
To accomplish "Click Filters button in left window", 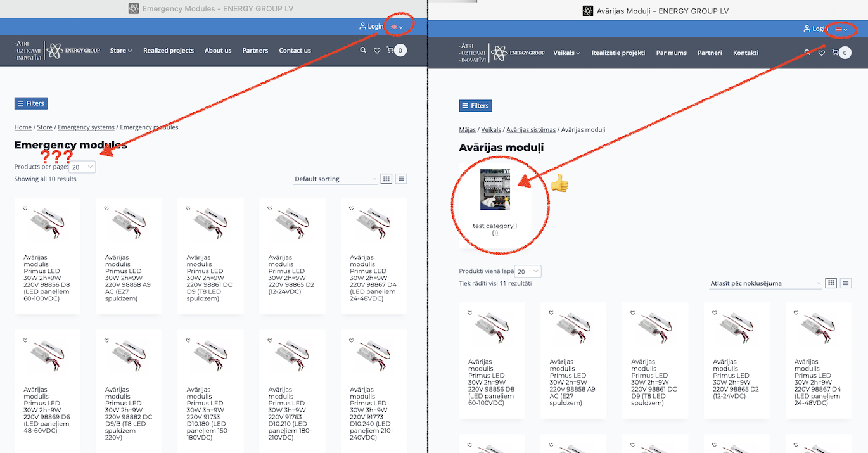I will click(x=31, y=103).
